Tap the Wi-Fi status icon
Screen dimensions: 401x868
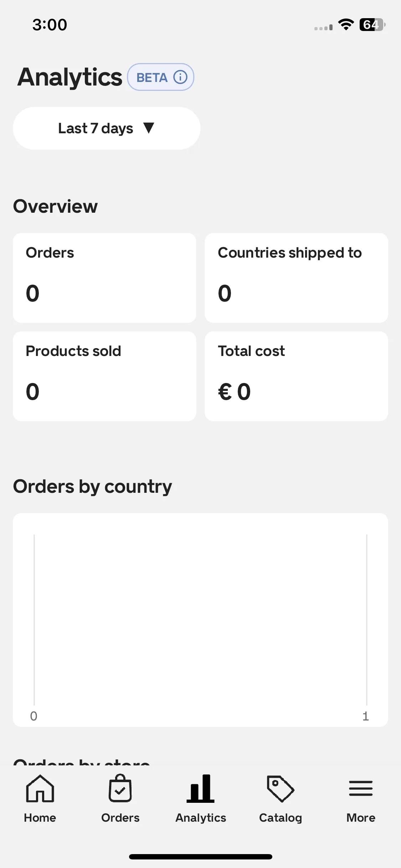pyautogui.click(x=346, y=25)
